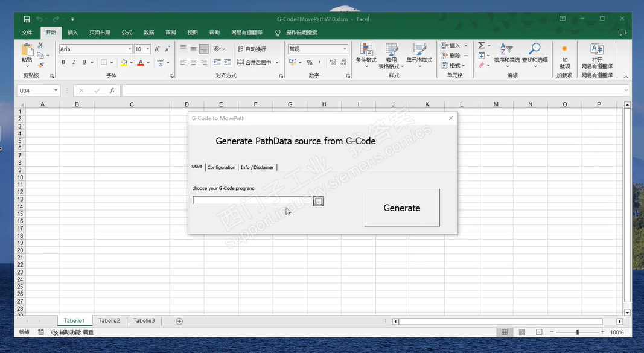Click the browse '...' button for G-Code file
Image resolution: width=644 pixels, height=353 pixels.
(x=318, y=201)
